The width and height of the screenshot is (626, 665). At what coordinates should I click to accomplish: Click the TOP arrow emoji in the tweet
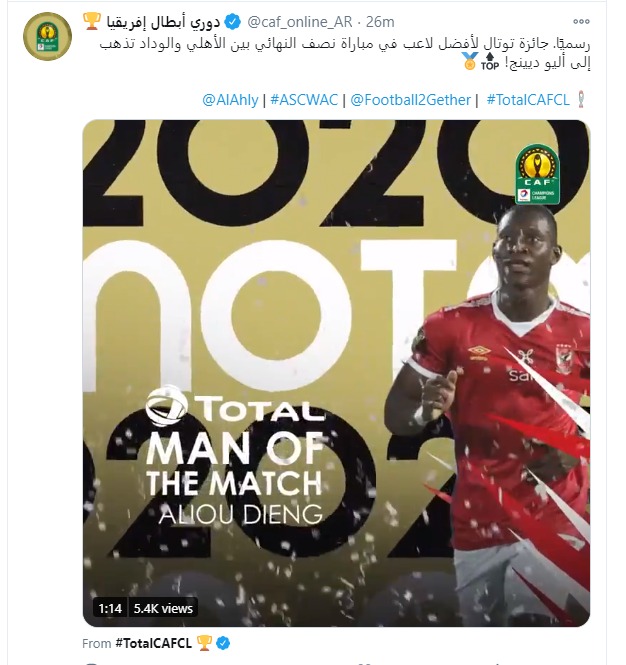click(489, 61)
